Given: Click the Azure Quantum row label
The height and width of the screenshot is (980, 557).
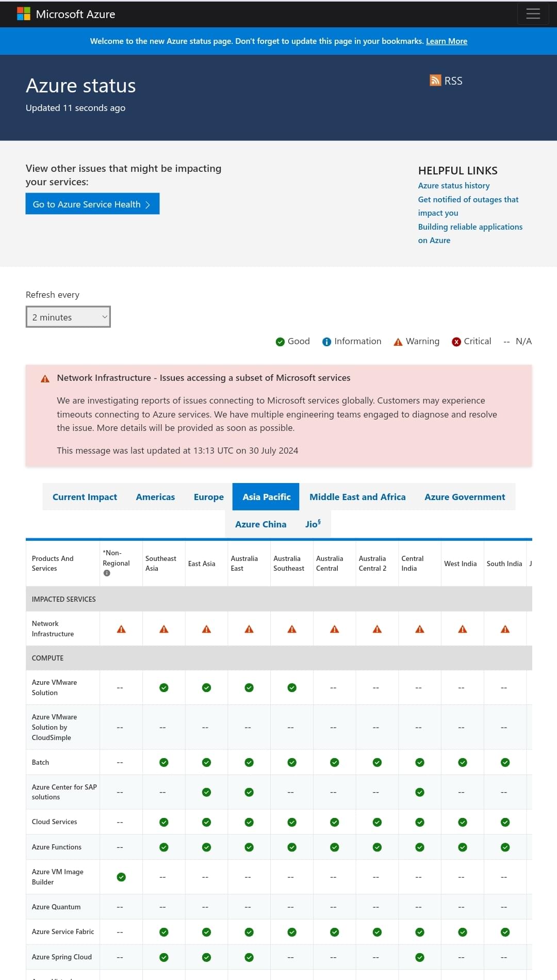Looking at the screenshot, I should coord(56,907).
